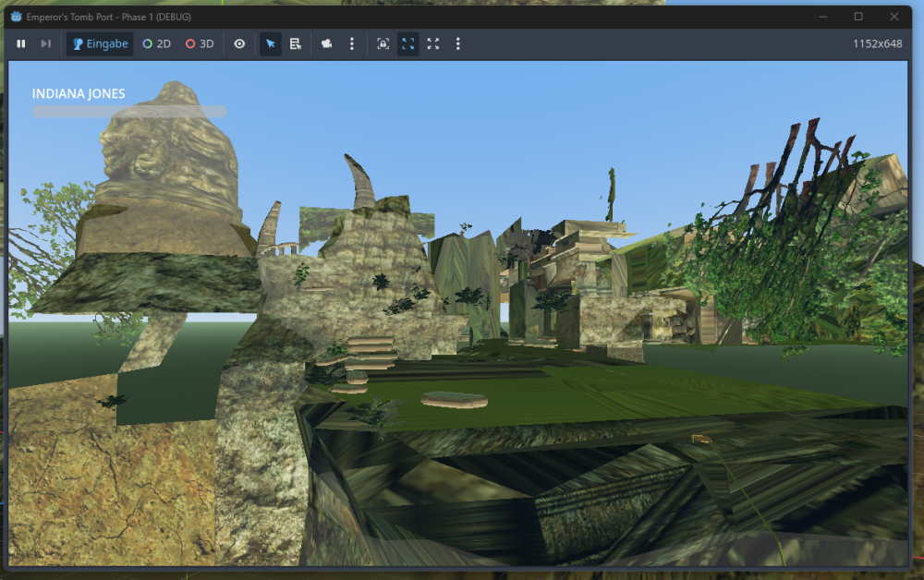
Task: Click the 1152x648 resolution label
Action: (878, 43)
